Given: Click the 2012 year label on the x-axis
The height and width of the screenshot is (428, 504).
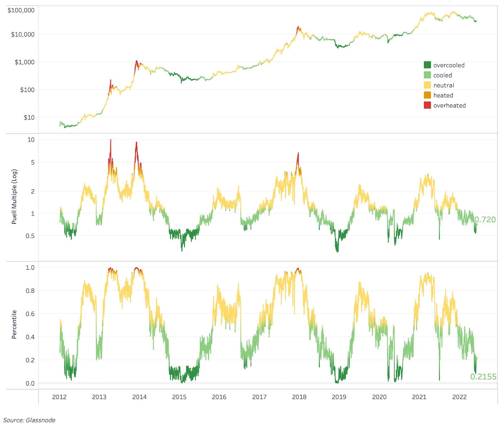Looking at the screenshot, I should coord(59,397).
